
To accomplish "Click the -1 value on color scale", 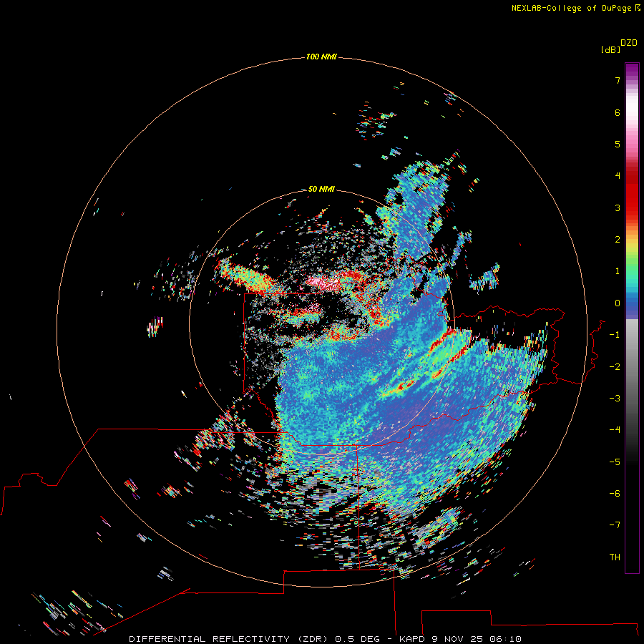I will point(615,335).
